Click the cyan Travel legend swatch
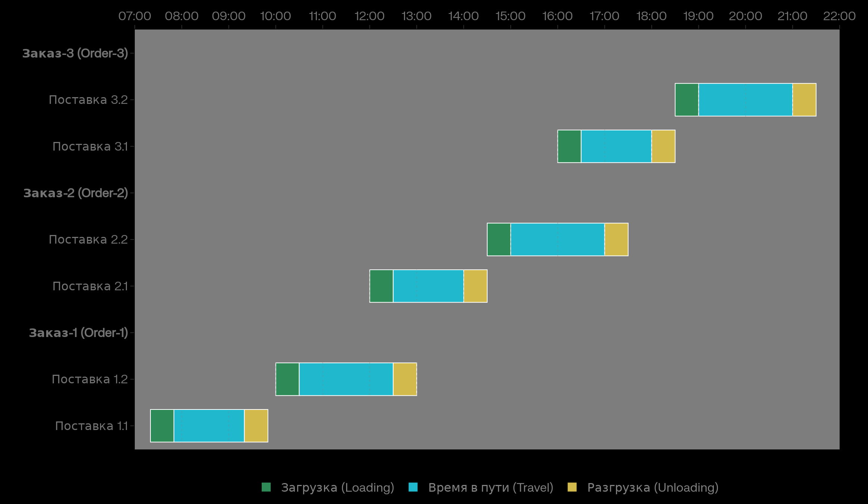This screenshot has height=504, width=868. pos(413,487)
